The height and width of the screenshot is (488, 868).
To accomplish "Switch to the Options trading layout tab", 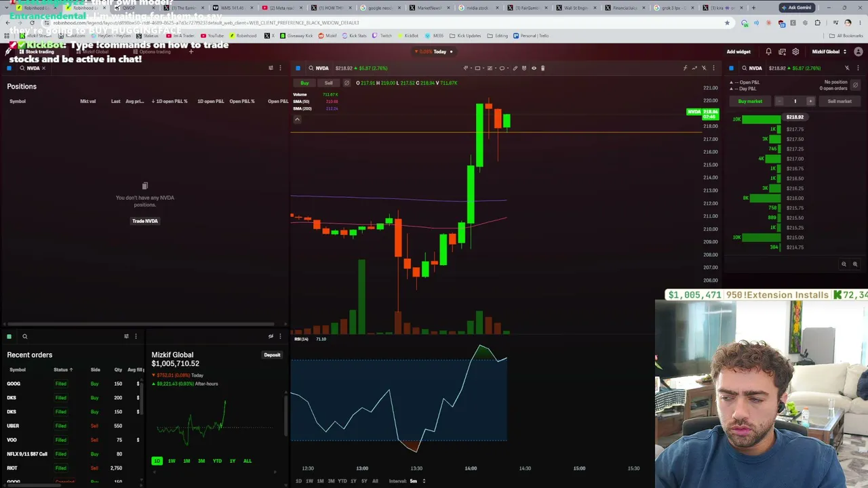I will pos(151,52).
